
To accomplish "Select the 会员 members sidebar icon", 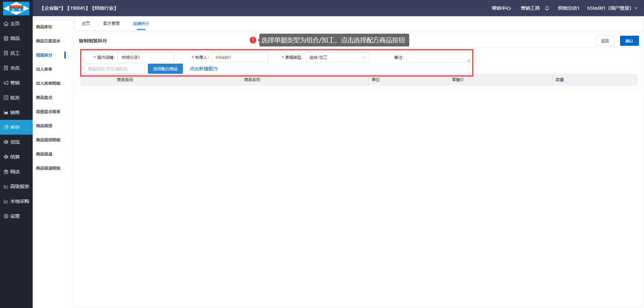I will (6, 68).
